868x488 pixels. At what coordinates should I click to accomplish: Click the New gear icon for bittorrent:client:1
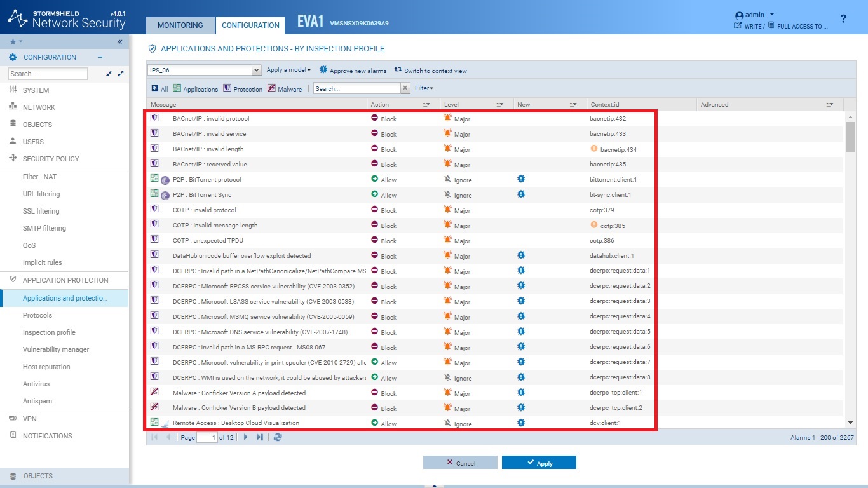pyautogui.click(x=521, y=179)
